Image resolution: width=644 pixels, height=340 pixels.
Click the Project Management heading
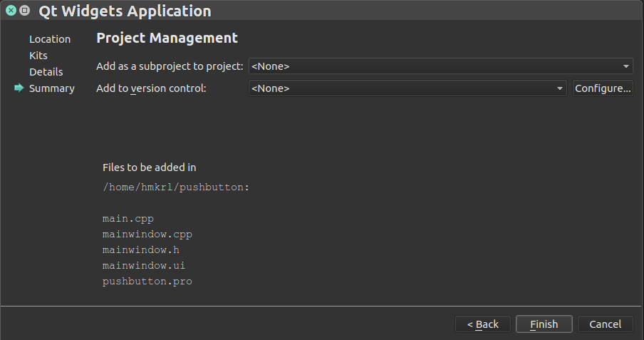[167, 38]
